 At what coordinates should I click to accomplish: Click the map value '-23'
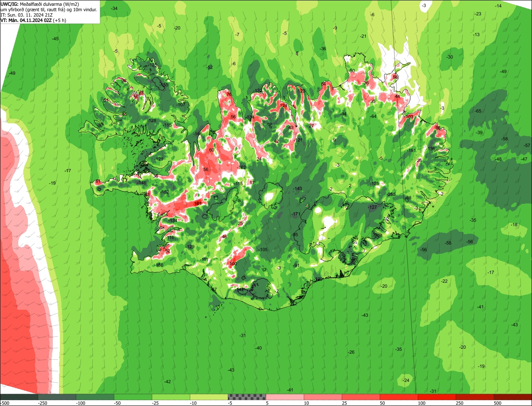tap(478, 14)
